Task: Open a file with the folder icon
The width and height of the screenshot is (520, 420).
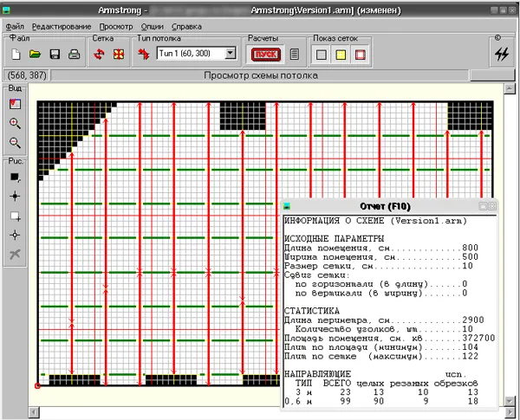Action: click(35, 54)
